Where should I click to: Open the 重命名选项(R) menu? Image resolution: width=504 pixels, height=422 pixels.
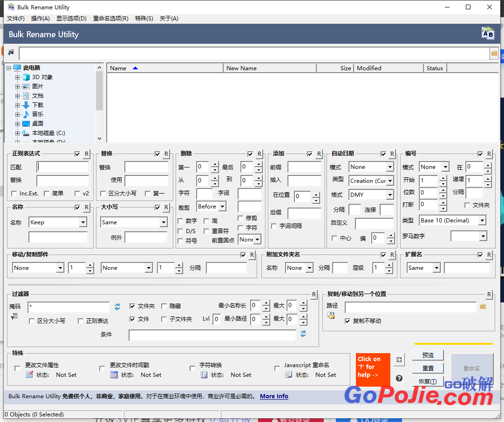click(x=110, y=19)
